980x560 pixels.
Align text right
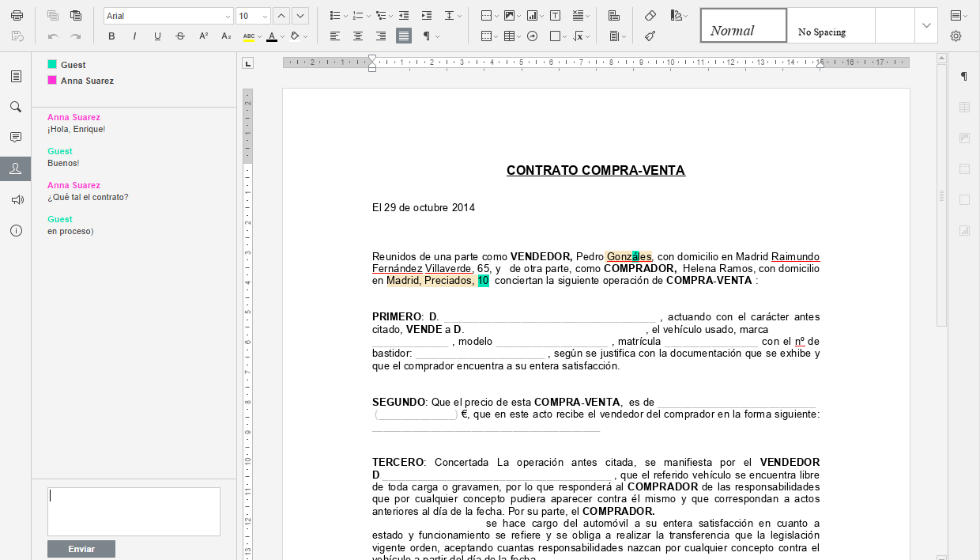381,36
